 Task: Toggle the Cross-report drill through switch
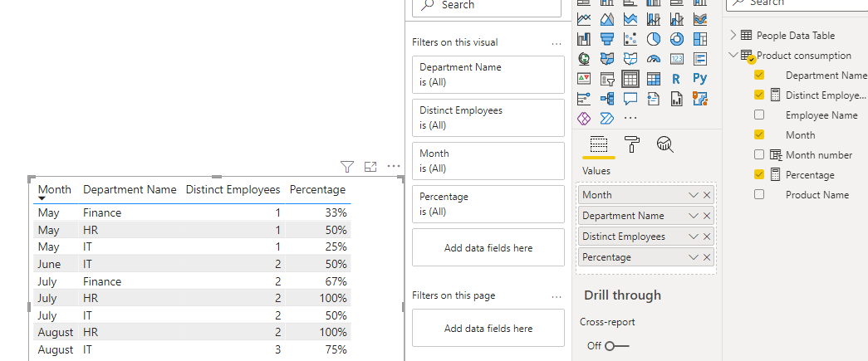(616, 345)
